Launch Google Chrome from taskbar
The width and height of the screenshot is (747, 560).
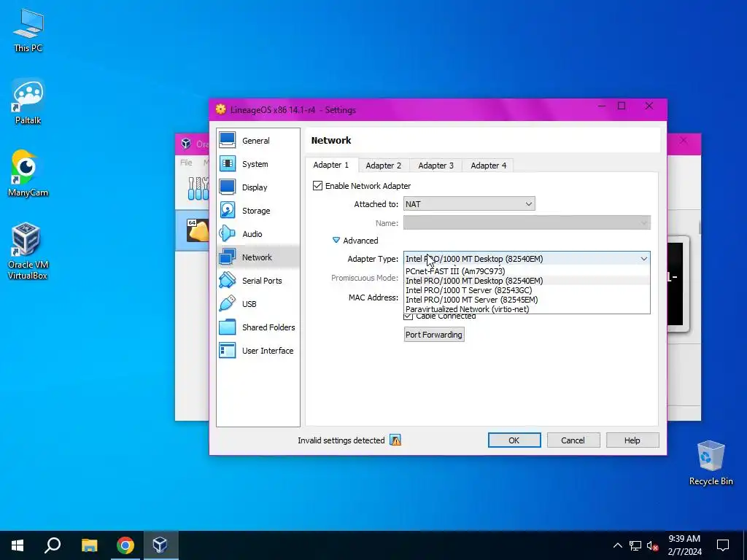click(x=125, y=545)
